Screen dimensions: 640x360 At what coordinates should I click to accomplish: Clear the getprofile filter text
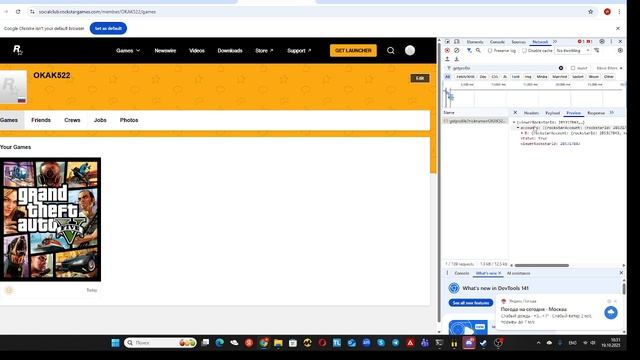pos(561,68)
